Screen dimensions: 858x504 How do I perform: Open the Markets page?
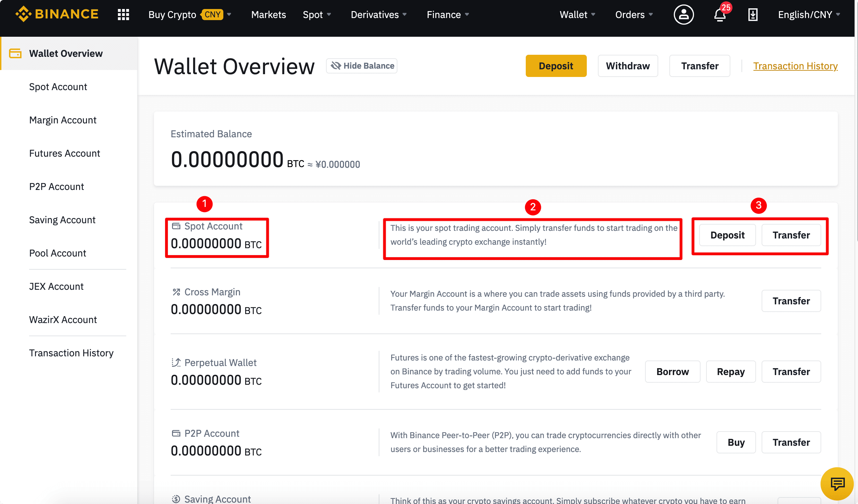pyautogui.click(x=268, y=15)
